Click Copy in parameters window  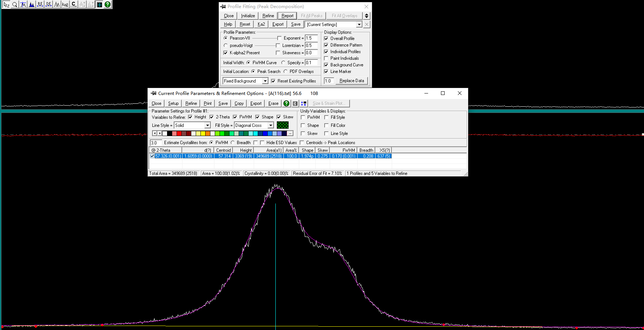[x=239, y=103]
